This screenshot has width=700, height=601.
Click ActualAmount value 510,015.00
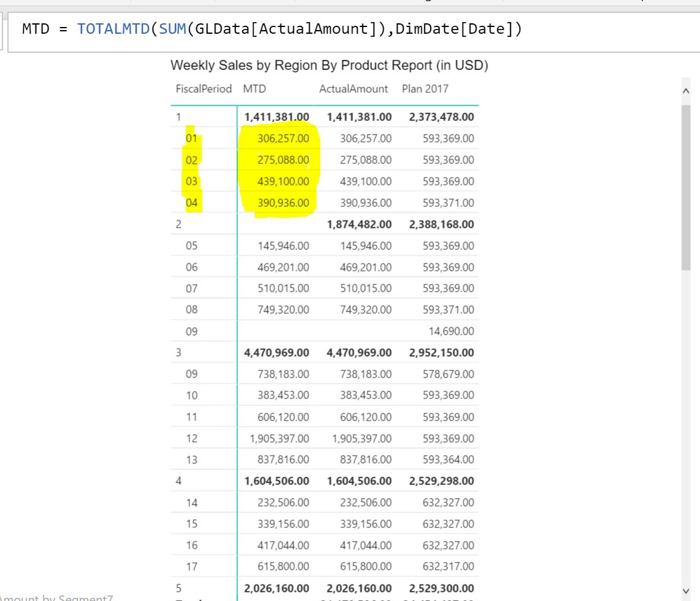tap(366, 288)
